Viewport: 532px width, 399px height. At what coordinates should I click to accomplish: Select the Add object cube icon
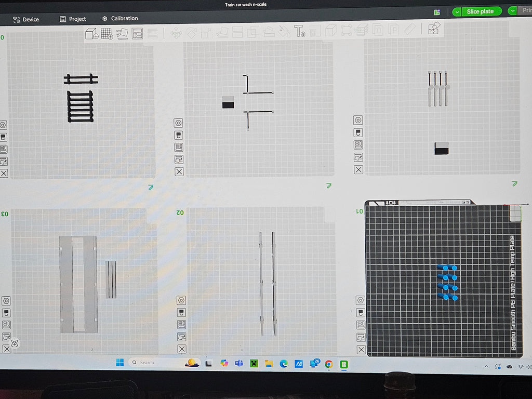coord(91,34)
